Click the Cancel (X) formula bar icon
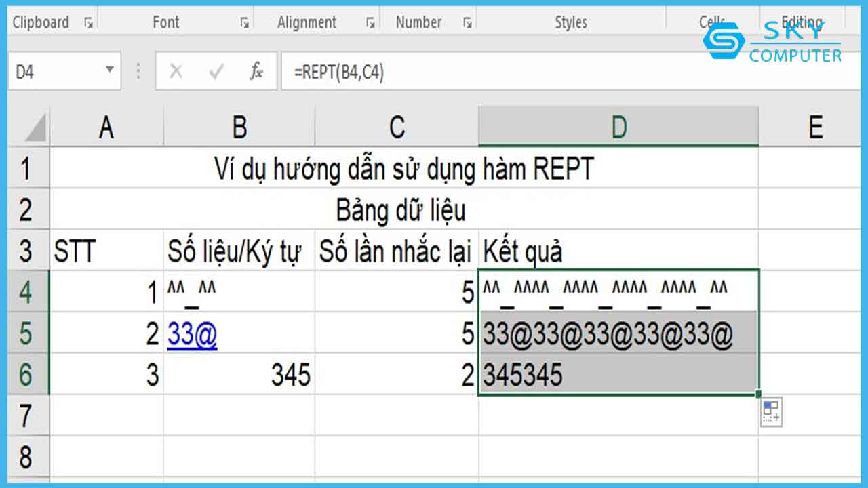Viewport: 868px width, 488px height. tap(176, 71)
